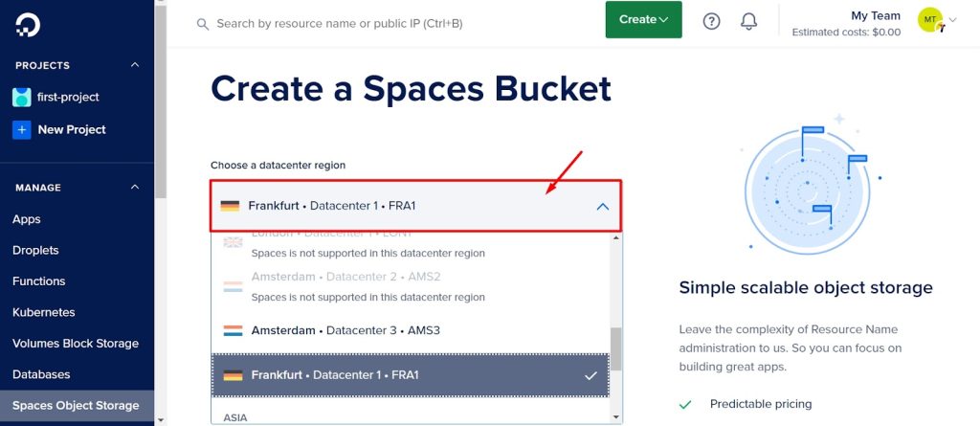The width and height of the screenshot is (980, 426).
Task: Open the account menu chevron
Action: click(x=952, y=20)
